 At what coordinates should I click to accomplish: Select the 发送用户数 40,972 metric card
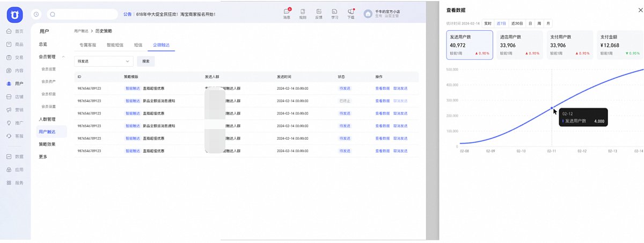470,45
